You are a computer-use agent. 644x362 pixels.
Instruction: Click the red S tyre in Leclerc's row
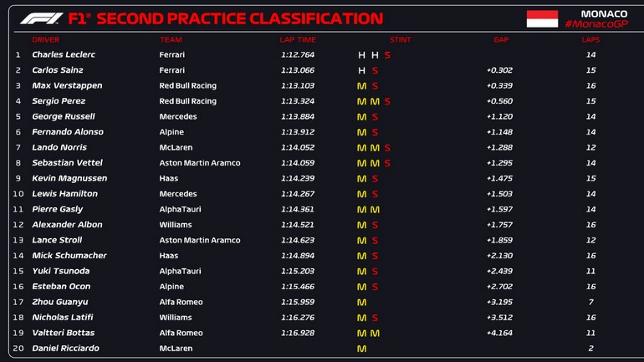tap(387, 55)
